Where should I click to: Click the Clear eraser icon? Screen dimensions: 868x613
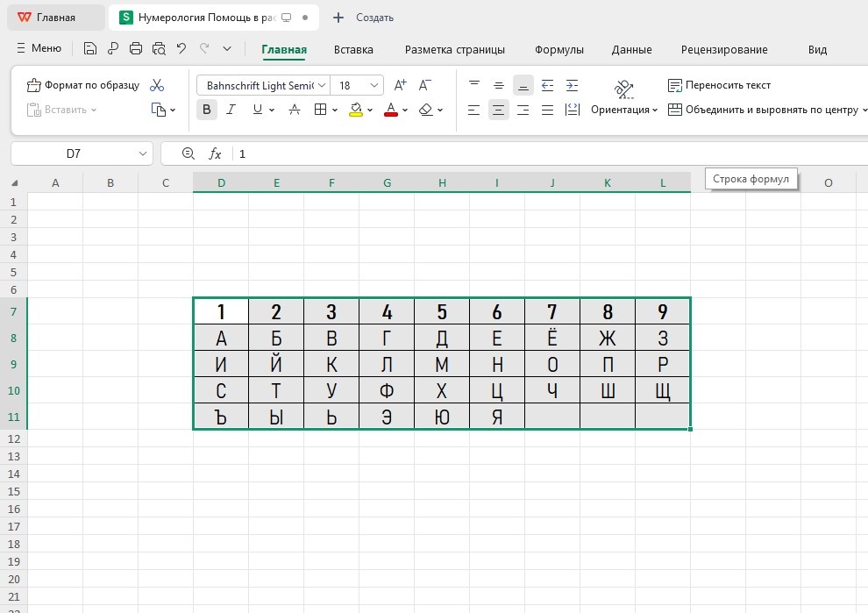pyautogui.click(x=426, y=110)
